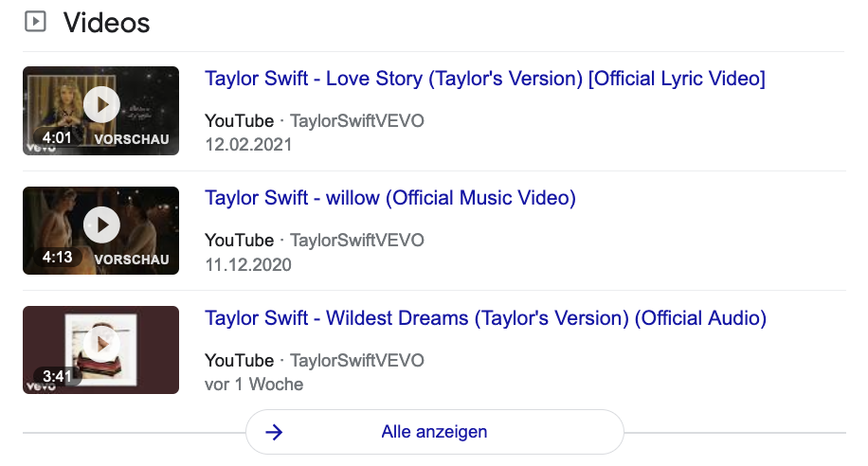Click the Videos section header icon

pos(35,21)
